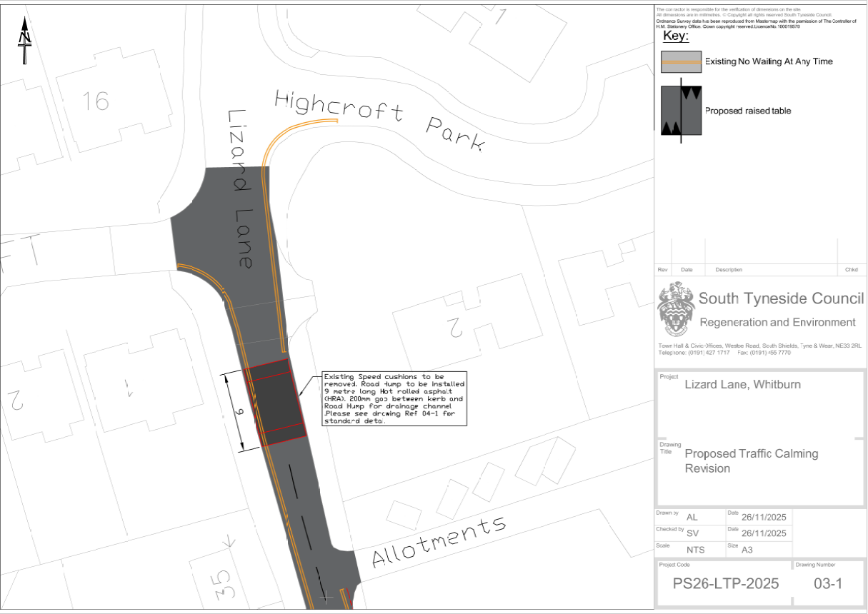The image size is (868, 614).
Task: Click the Scale NTS field
Action: [694, 550]
